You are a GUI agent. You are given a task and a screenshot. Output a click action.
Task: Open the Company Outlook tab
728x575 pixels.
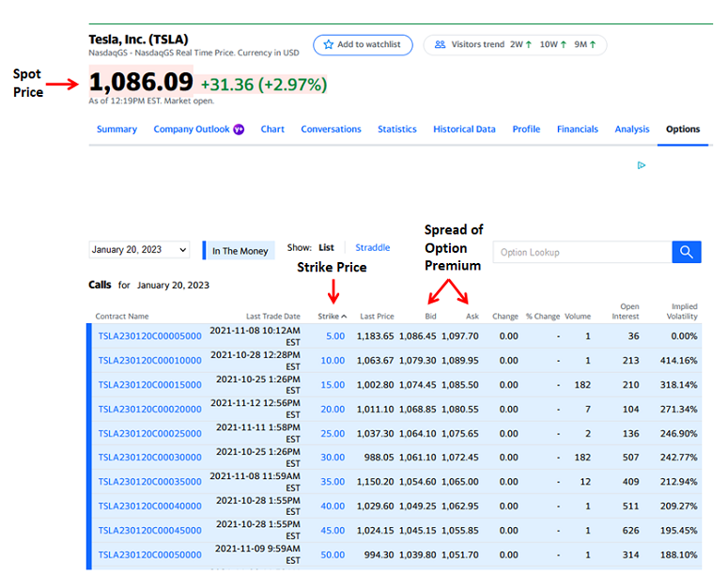coord(191,130)
